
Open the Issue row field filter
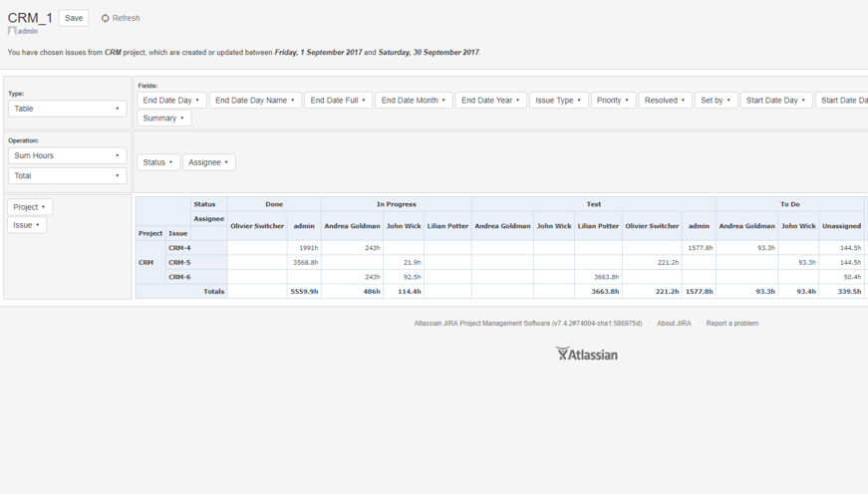click(27, 225)
